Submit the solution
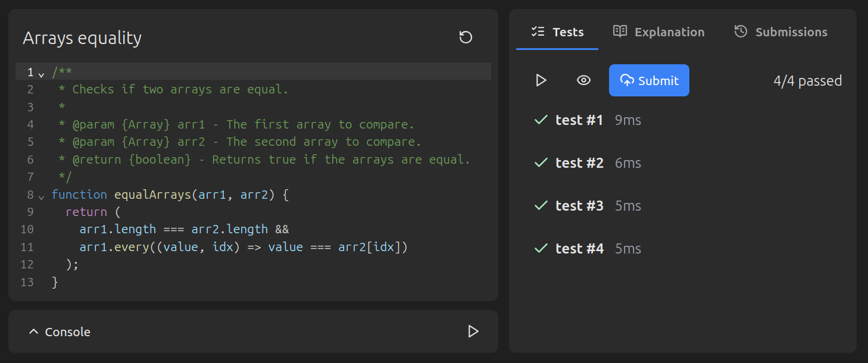868x363 pixels. [649, 80]
